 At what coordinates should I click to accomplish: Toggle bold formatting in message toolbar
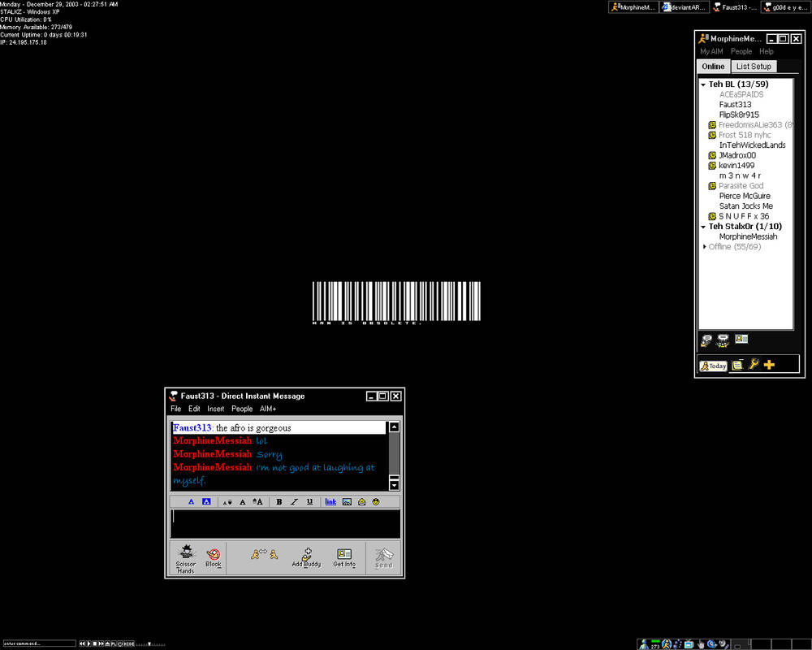coord(279,502)
